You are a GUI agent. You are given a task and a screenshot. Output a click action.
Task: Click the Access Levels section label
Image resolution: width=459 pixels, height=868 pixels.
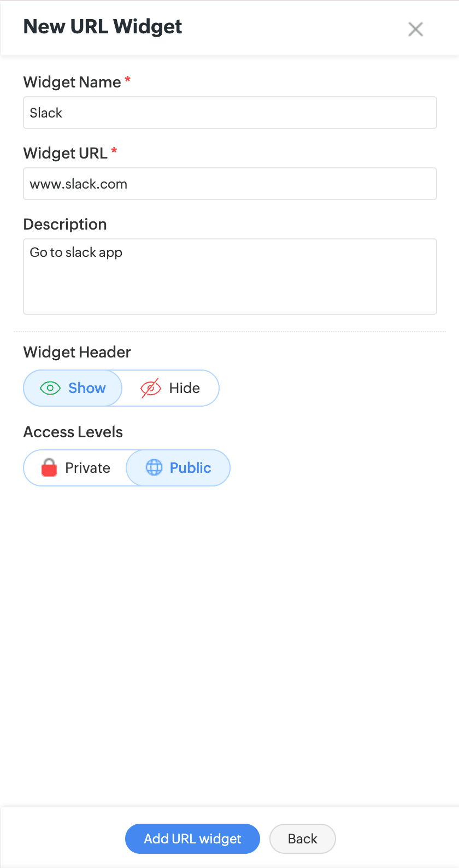(x=73, y=432)
